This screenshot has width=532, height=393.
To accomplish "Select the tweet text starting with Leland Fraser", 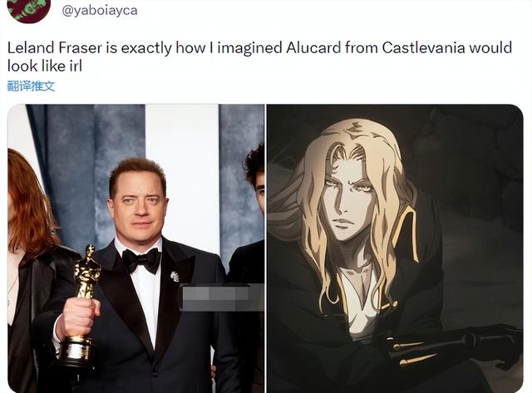I will tap(259, 56).
